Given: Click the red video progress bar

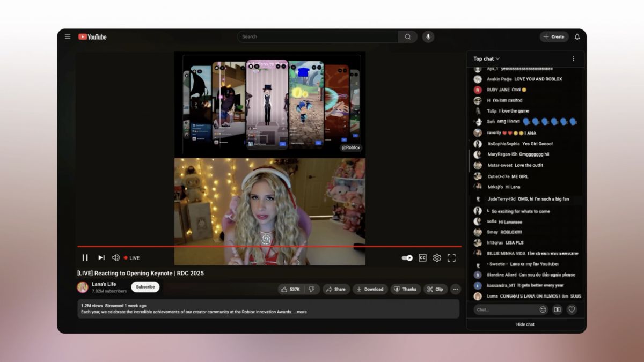Looking at the screenshot, I should pos(268,247).
